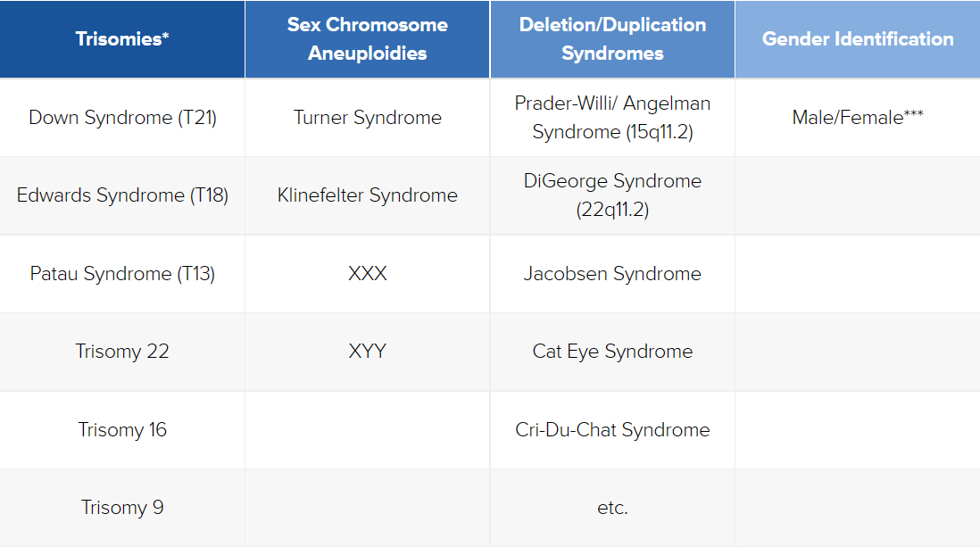Click the Down Syndrome (T21) cell

pos(122,118)
